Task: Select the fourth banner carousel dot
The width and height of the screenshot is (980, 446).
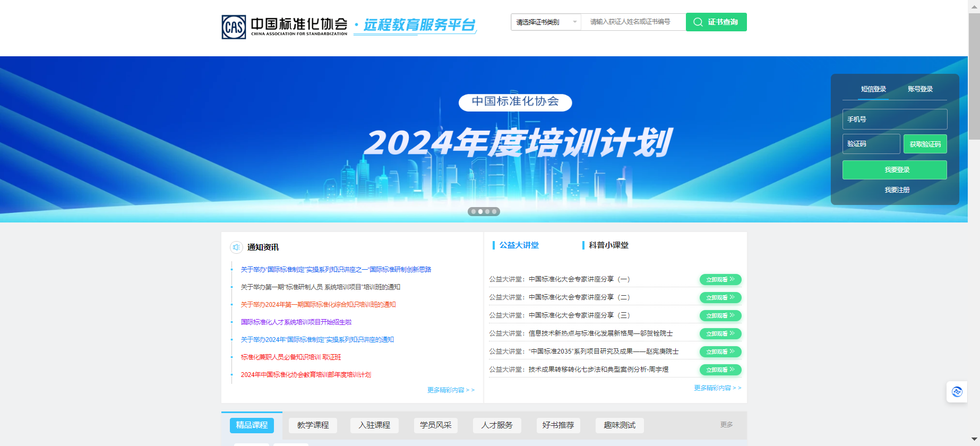Action: (x=494, y=211)
